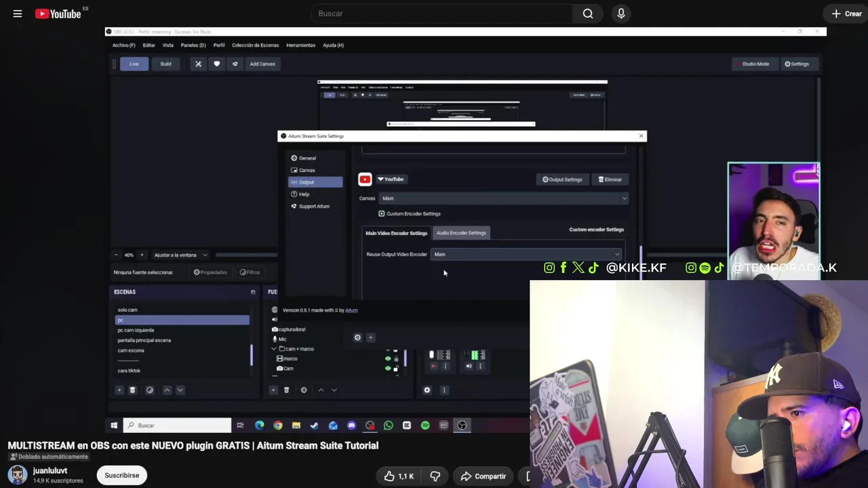Start voice search with the microphone icon
The width and height of the screenshot is (868, 488).
(620, 14)
